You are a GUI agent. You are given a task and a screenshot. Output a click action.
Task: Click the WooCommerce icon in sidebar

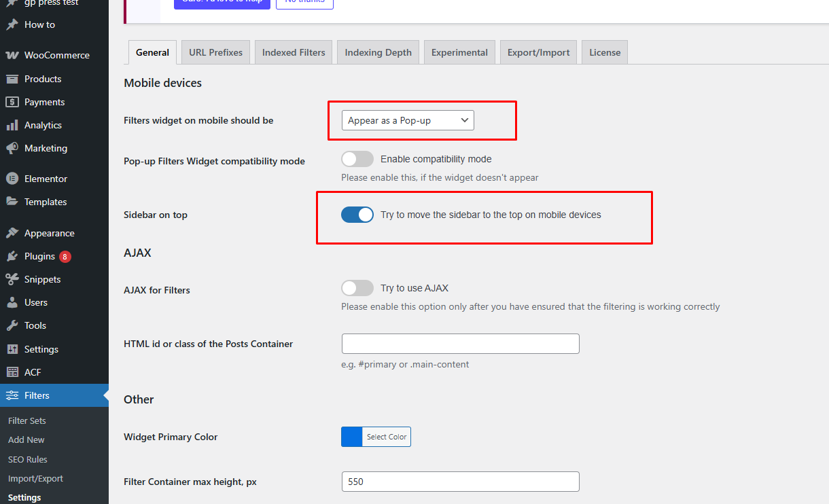click(x=12, y=55)
